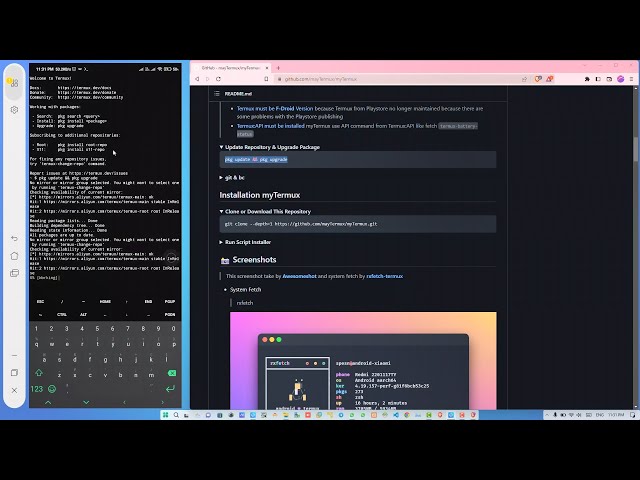640x480 pixels.
Task: Tap the PGUP key in Termux extra keys
Action: (170, 302)
